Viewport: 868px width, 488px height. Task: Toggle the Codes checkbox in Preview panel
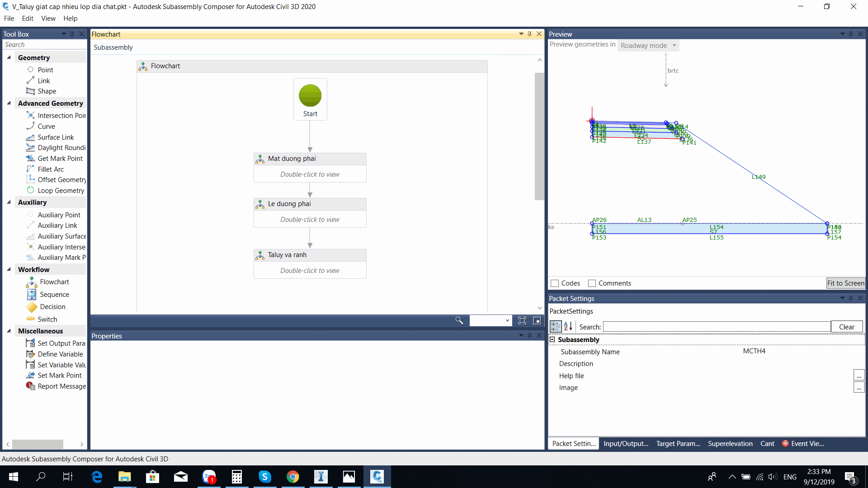(x=555, y=282)
